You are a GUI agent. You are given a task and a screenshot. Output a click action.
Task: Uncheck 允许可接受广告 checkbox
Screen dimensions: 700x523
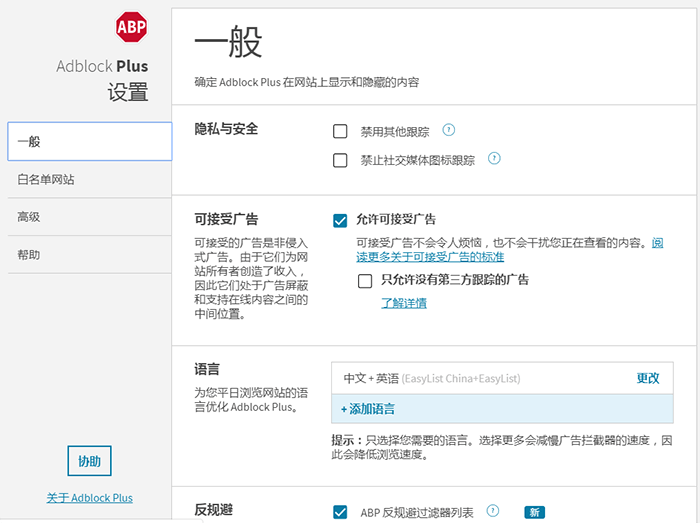340,220
